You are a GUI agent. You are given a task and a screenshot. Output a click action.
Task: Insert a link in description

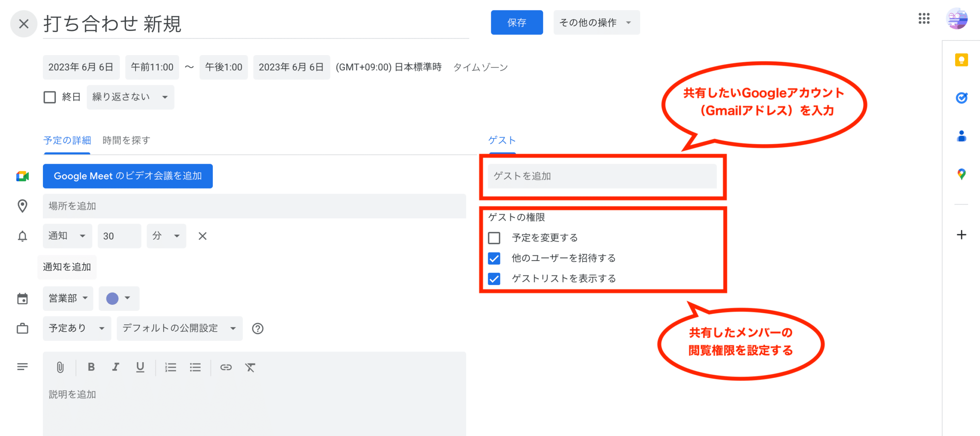226,367
